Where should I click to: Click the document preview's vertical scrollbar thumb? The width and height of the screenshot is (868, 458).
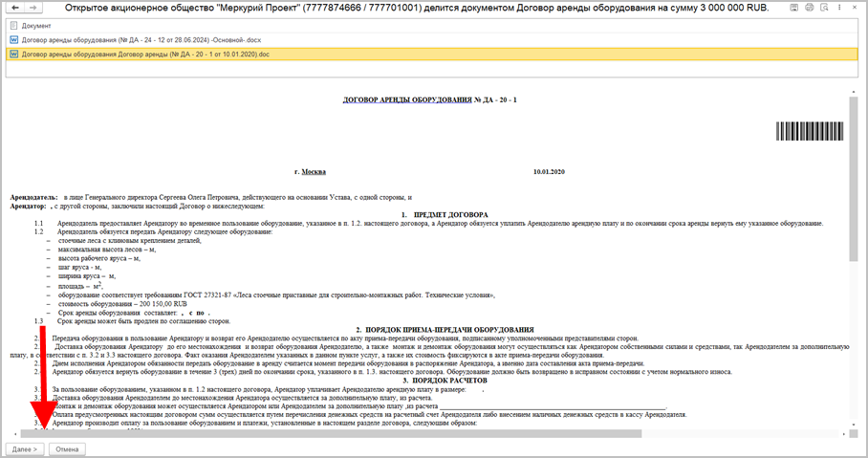(x=853, y=179)
